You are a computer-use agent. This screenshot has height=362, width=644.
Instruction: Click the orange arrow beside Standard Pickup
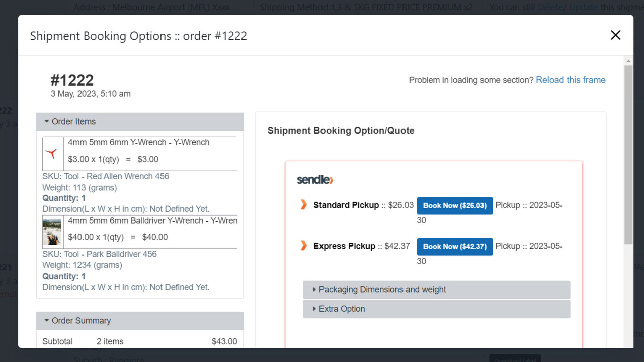(x=304, y=205)
